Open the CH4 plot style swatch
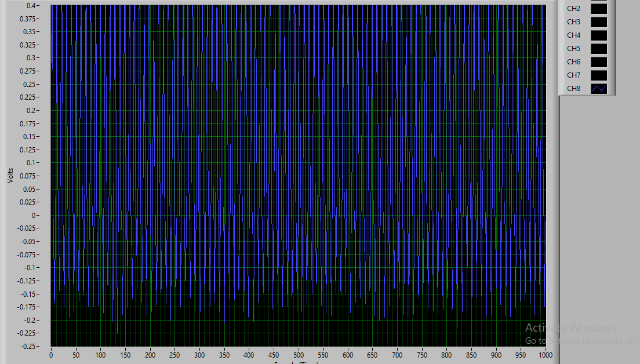Screen dimensions: 640x364 [x=599, y=35]
